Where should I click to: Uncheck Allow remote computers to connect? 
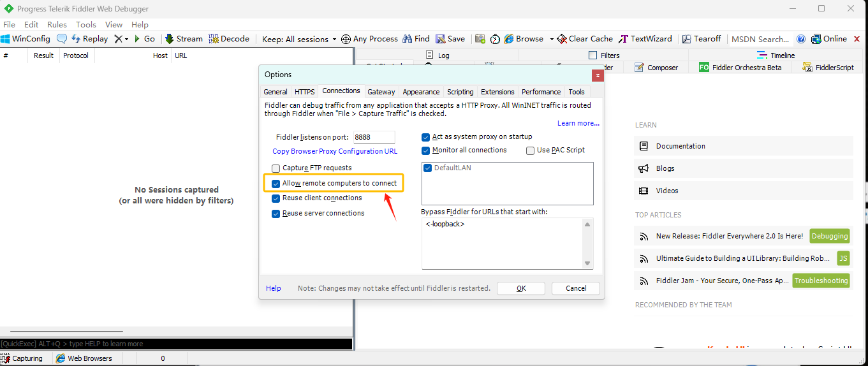click(276, 183)
